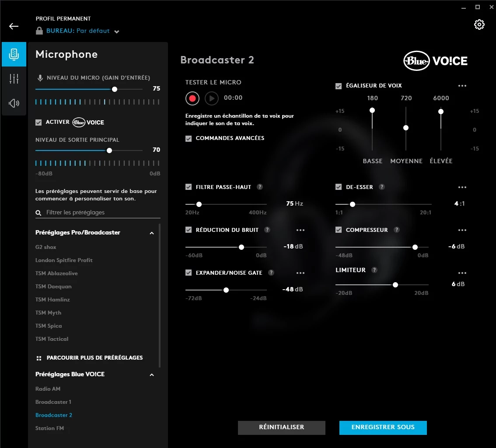This screenshot has width=496, height=448.
Task: Click the 6000 Hz Élevée EQ slider handle
Action: tap(441, 112)
